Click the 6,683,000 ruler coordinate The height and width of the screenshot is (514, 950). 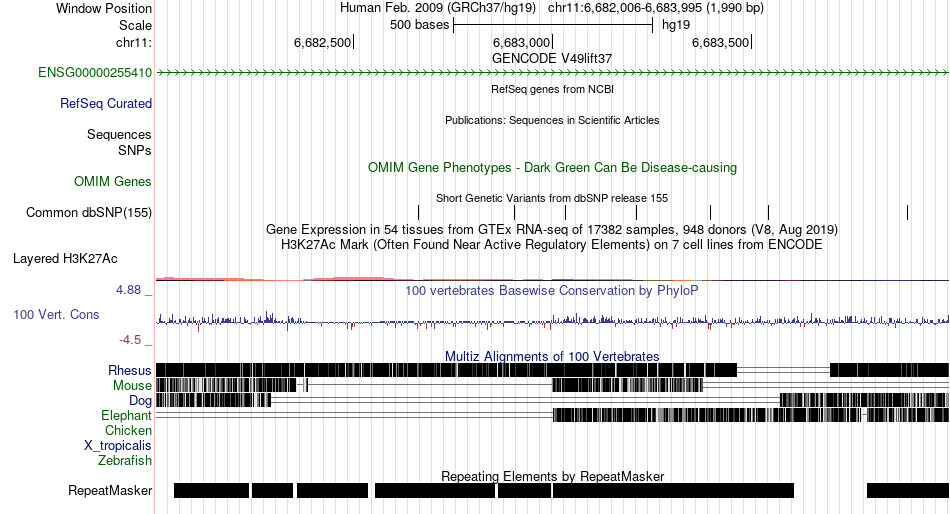pyautogui.click(x=522, y=42)
